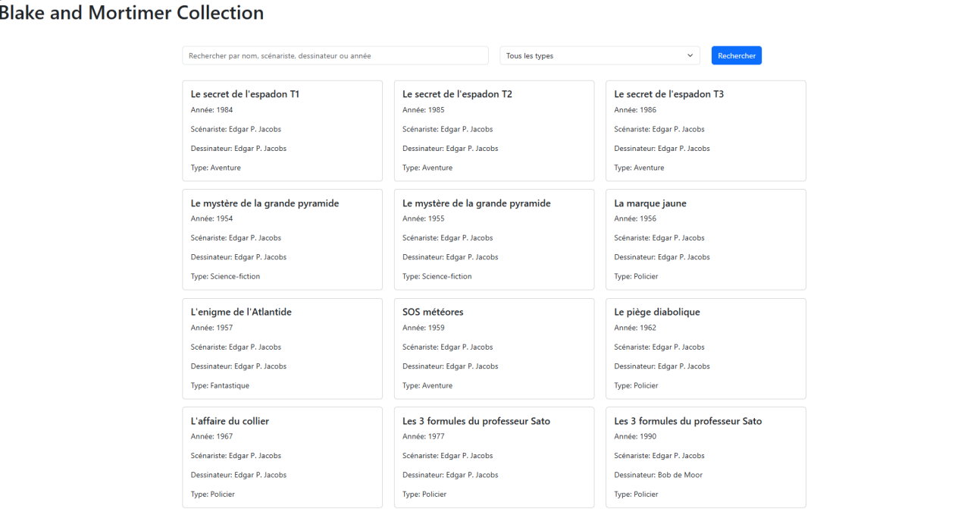Click the "Année: 1956" text
The width and height of the screenshot is (980, 509).
point(635,218)
